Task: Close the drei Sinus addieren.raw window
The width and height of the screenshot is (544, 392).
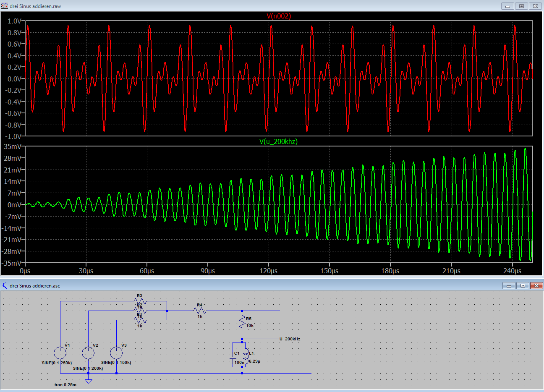Action: click(535, 6)
